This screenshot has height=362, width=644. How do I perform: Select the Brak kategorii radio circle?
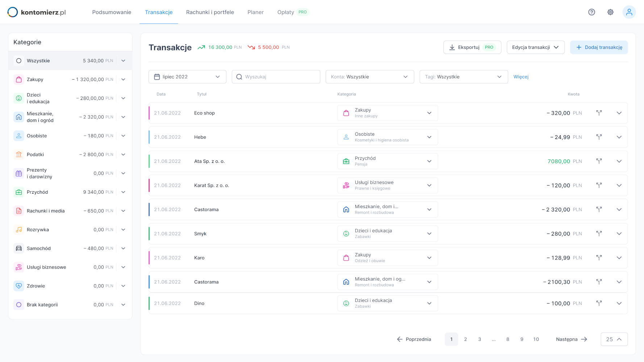click(19, 305)
